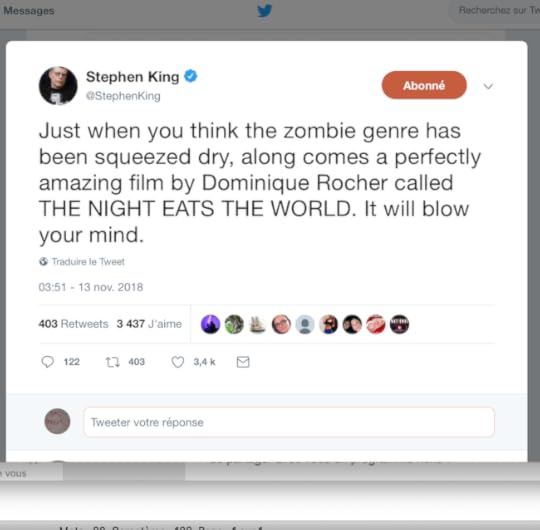This screenshot has width=540, height=530.
Task: Open Stephen King's profile avatar
Action: tap(58, 85)
